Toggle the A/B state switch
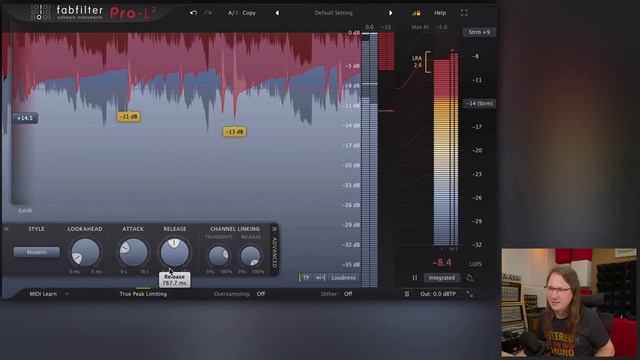Screen dimensions: 640x360 (232, 13)
